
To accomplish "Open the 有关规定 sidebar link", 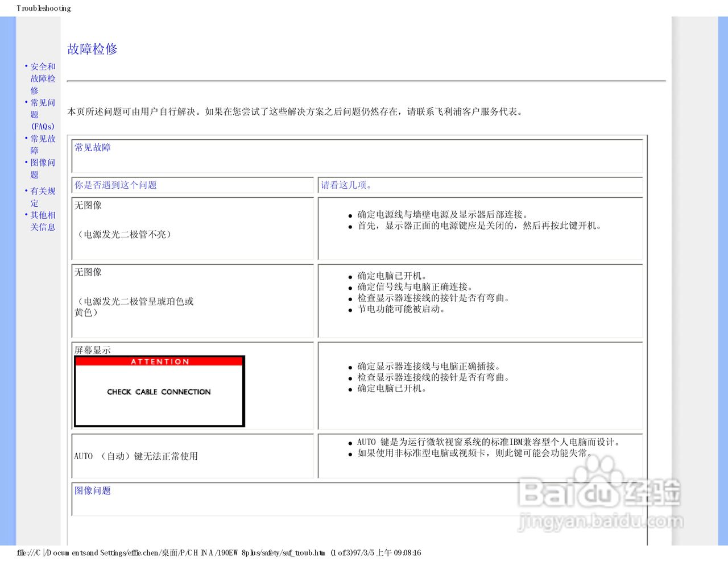I will click(x=43, y=197).
